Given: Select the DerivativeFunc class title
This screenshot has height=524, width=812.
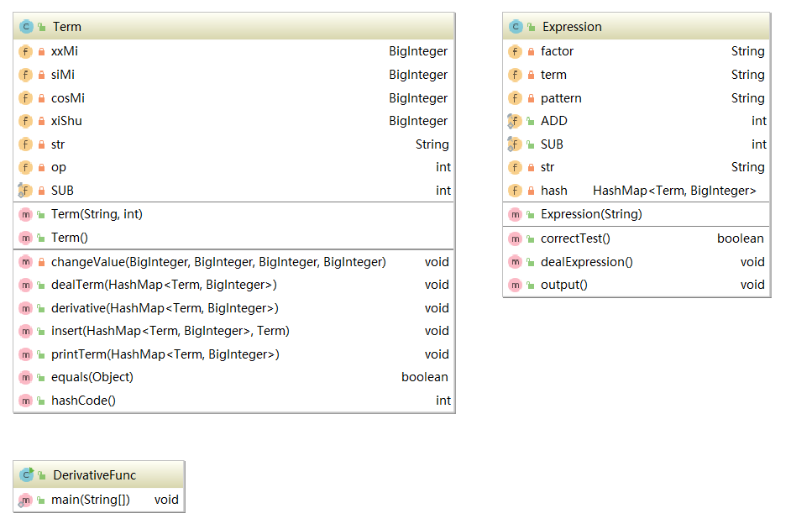Looking at the screenshot, I should point(94,475).
